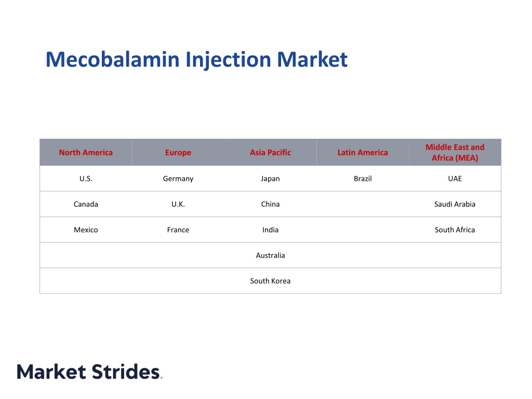This screenshot has height=399, width=532.
Task: Select the North America column header
Action: point(86,152)
